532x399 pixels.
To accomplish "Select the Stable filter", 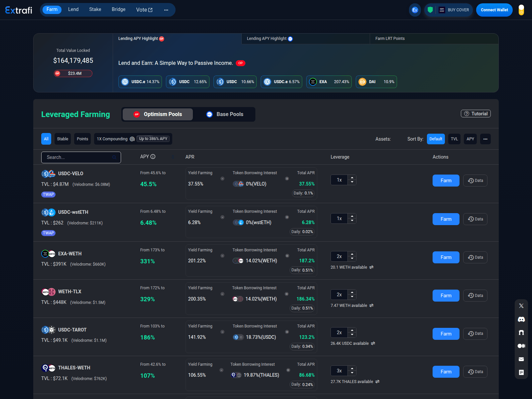I will tap(63, 139).
